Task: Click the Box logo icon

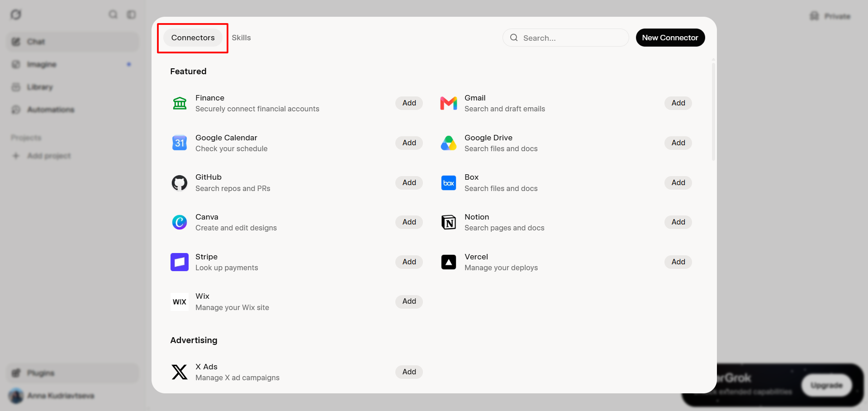Action: click(x=449, y=183)
